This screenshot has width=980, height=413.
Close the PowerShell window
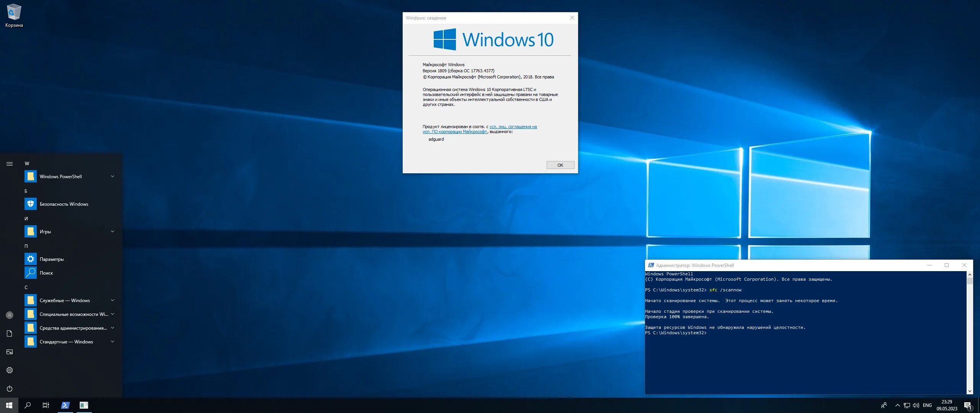[964, 265]
